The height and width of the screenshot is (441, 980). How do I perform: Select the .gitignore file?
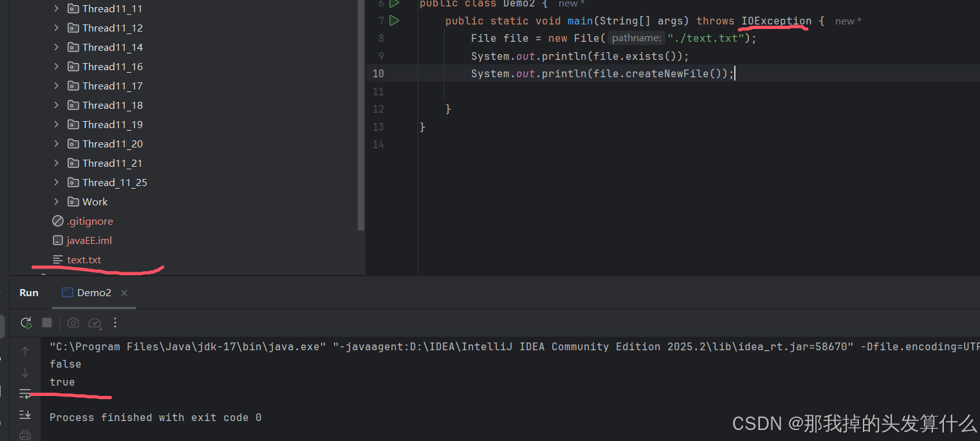pyautogui.click(x=90, y=221)
